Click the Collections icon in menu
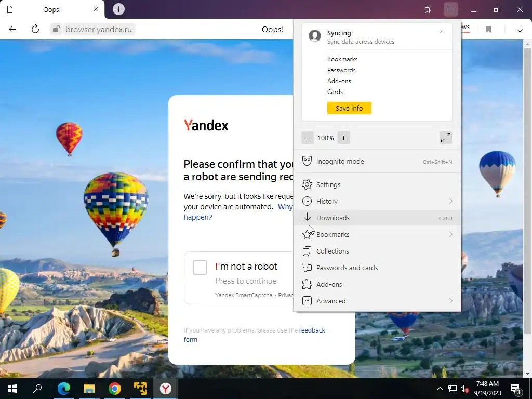 coord(307,251)
